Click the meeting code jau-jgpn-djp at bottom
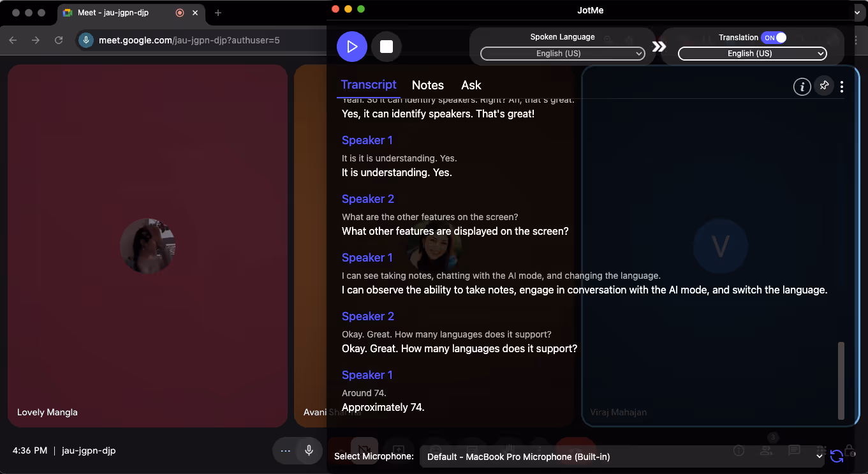This screenshot has height=474, width=868. pos(89,450)
